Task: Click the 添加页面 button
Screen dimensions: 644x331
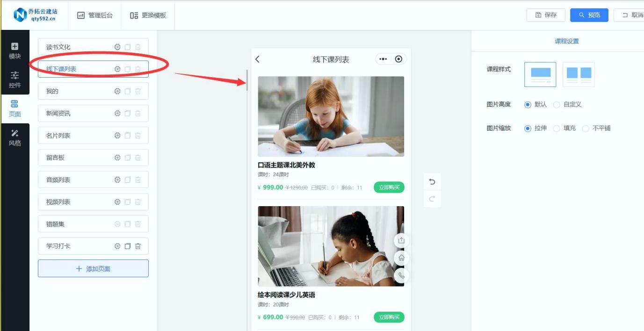Action: tap(93, 269)
